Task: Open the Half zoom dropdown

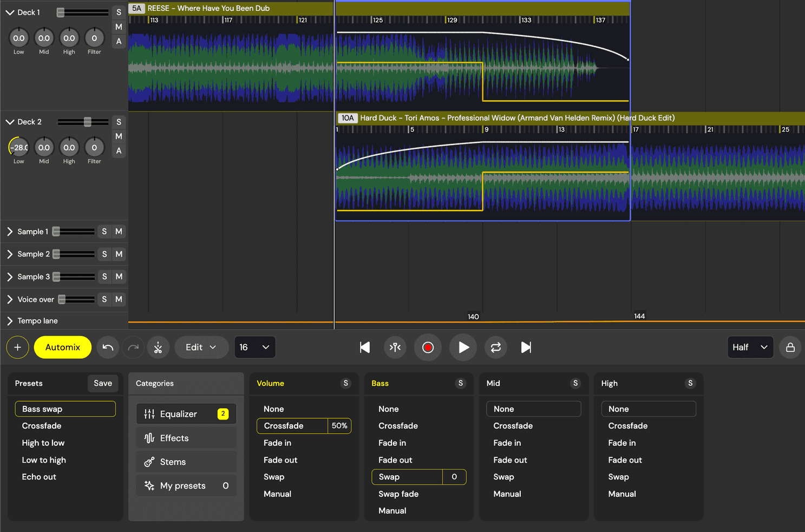Action: pos(749,347)
